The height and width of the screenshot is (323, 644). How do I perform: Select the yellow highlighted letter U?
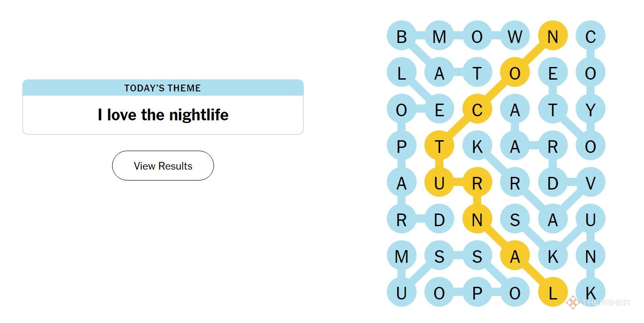439,183
